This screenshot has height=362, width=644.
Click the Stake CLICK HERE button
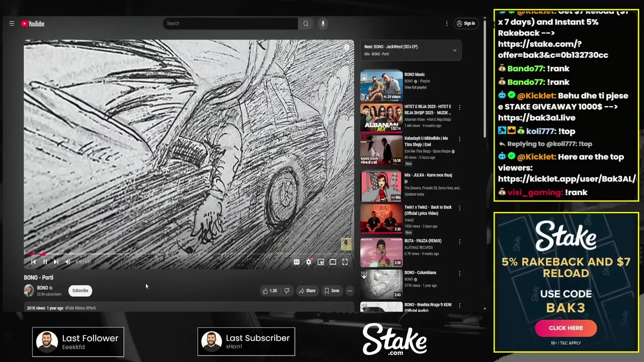[566, 328]
